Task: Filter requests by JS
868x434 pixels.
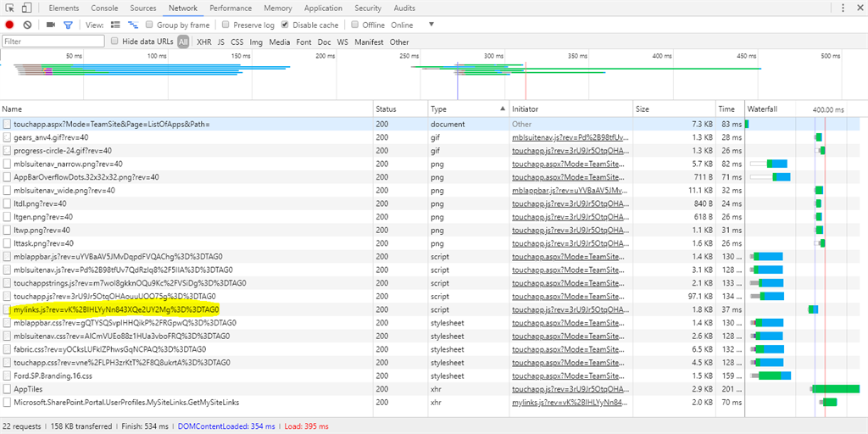Action: (221, 42)
